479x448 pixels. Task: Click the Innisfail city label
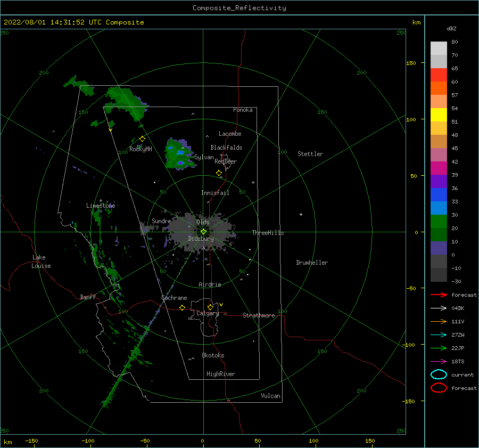click(215, 193)
